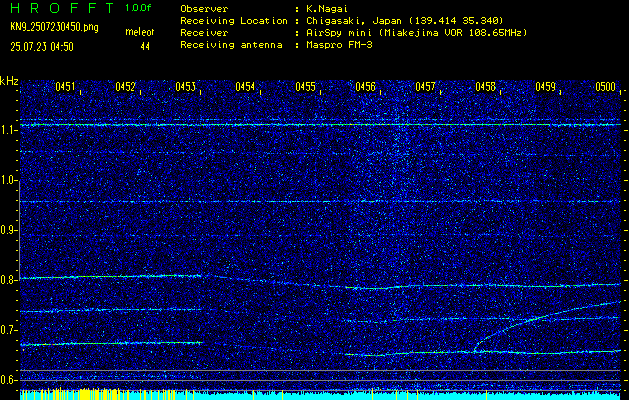Screen dimensions: 629x400
Task: Click the 1.1 kHz axis label
Action: click(8, 130)
